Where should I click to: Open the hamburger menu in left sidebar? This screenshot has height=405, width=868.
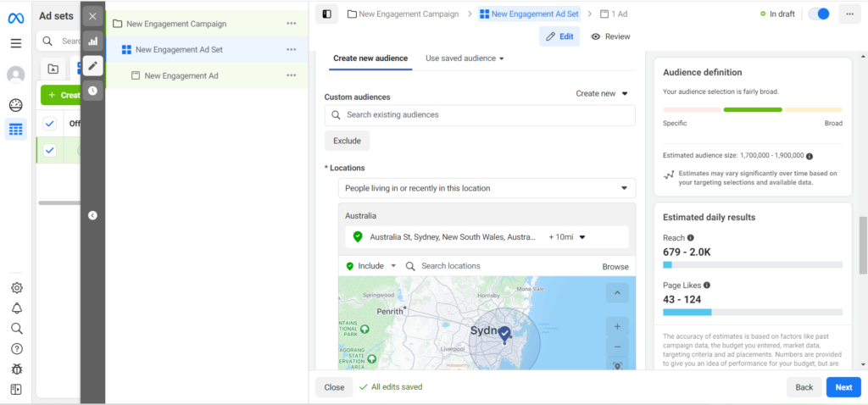click(16, 43)
